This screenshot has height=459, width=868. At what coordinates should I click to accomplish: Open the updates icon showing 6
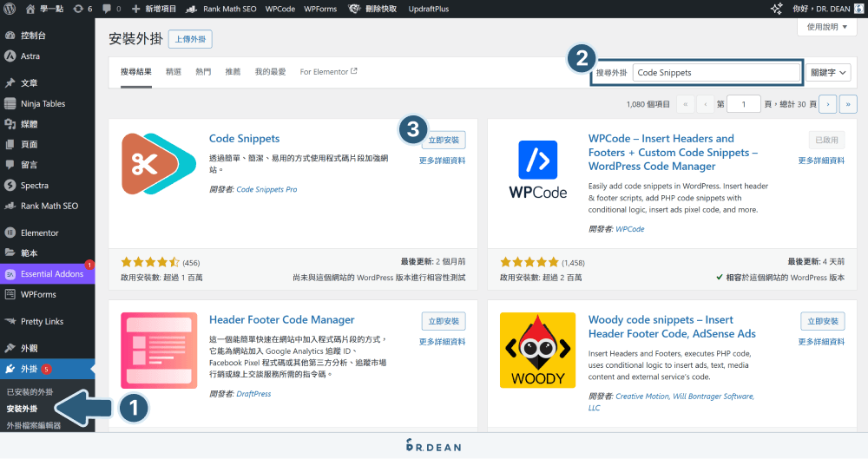click(x=78, y=9)
